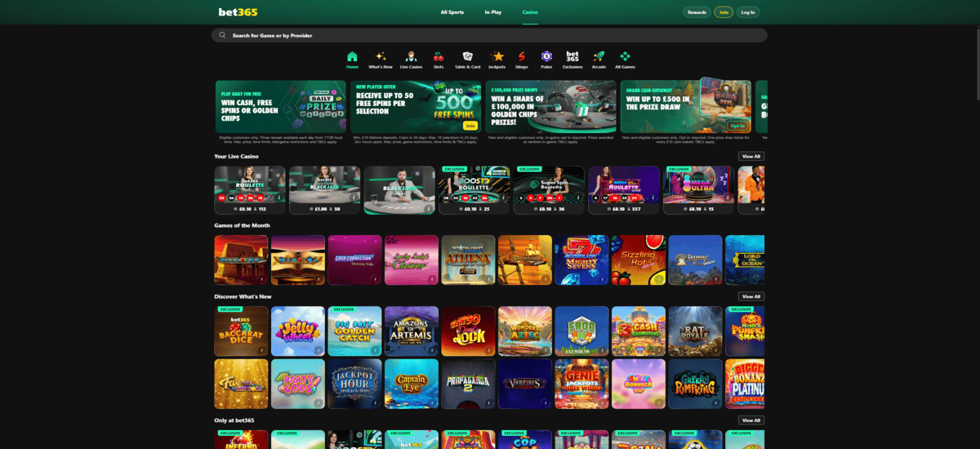
Task: Launch the Wonders of Aztec game
Action: click(525, 331)
